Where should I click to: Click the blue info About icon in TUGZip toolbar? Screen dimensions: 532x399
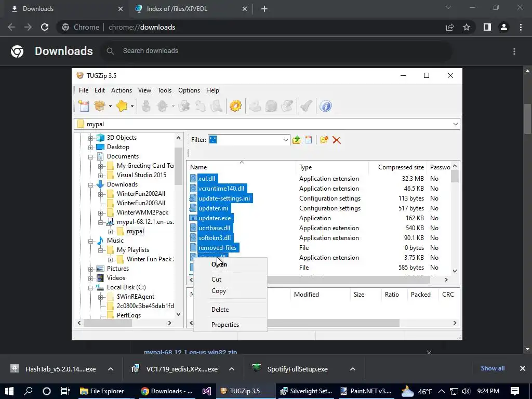point(325,106)
